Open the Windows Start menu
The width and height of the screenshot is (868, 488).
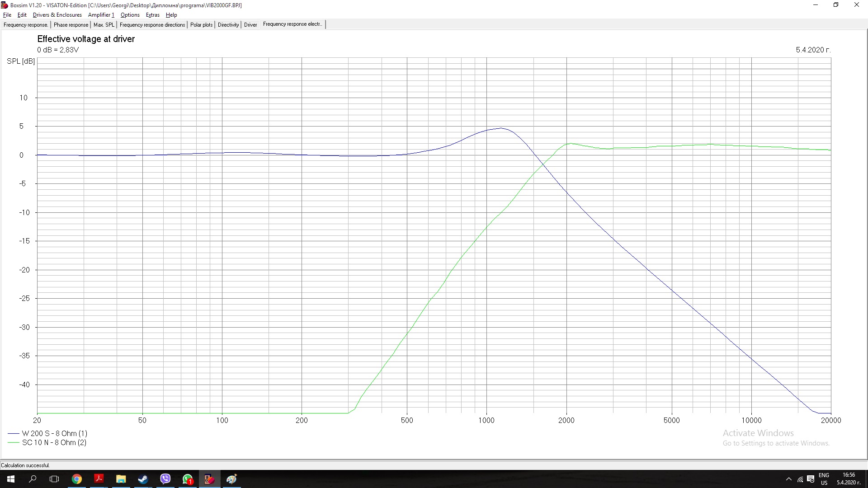(x=11, y=479)
